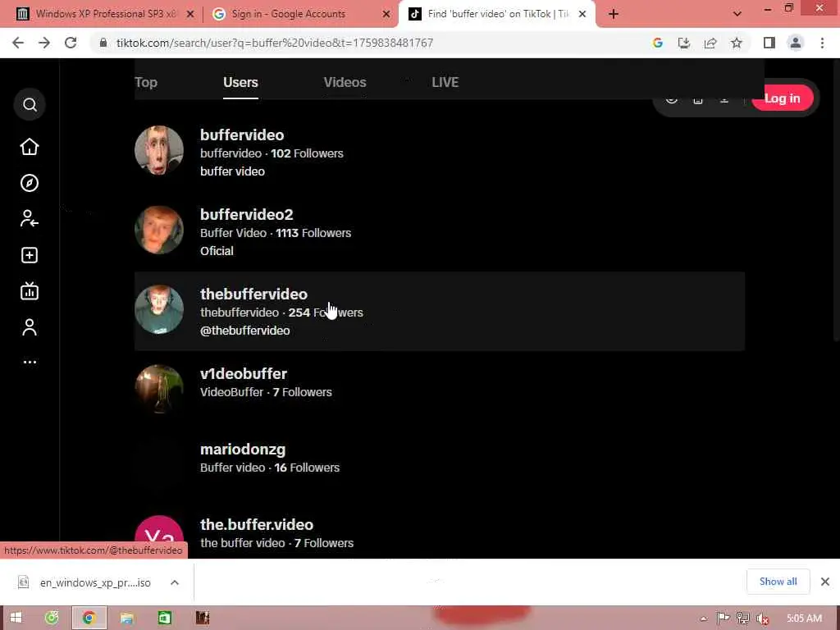This screenshot has height=630, width=840.
Task: Click '102 Followers' text under buffervideo
Action: (307, 153)
